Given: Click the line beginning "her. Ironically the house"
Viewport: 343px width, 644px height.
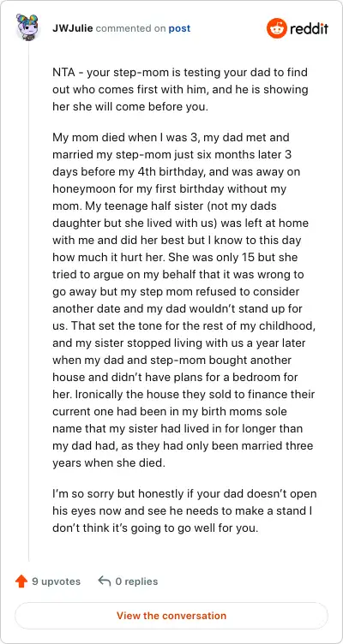Looking at the screenshot, I should pyautogui.click(x=184, y=395).
